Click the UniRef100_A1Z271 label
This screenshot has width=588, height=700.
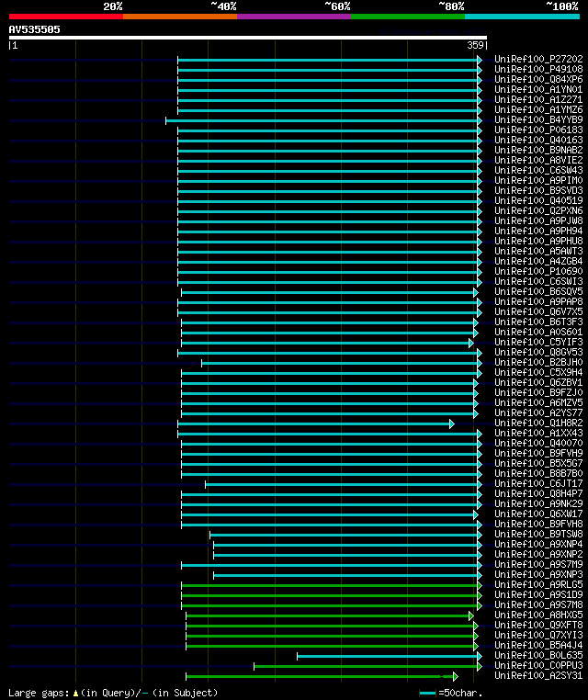tap(538, 99)
